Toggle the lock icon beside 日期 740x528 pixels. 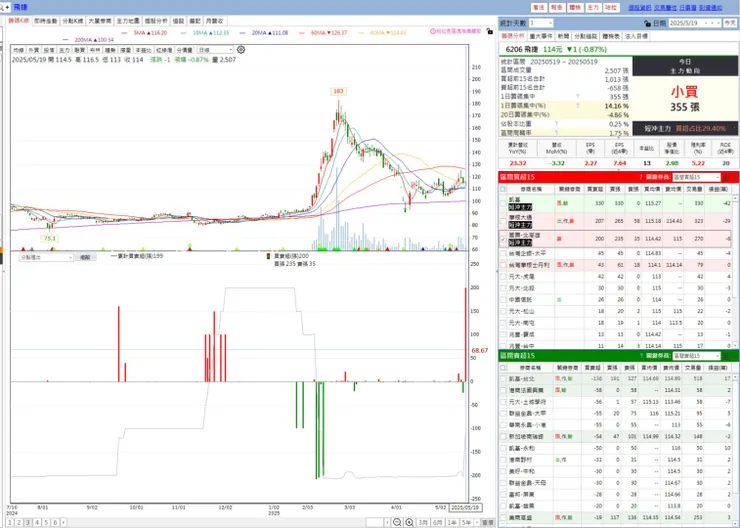click(647, 23)
